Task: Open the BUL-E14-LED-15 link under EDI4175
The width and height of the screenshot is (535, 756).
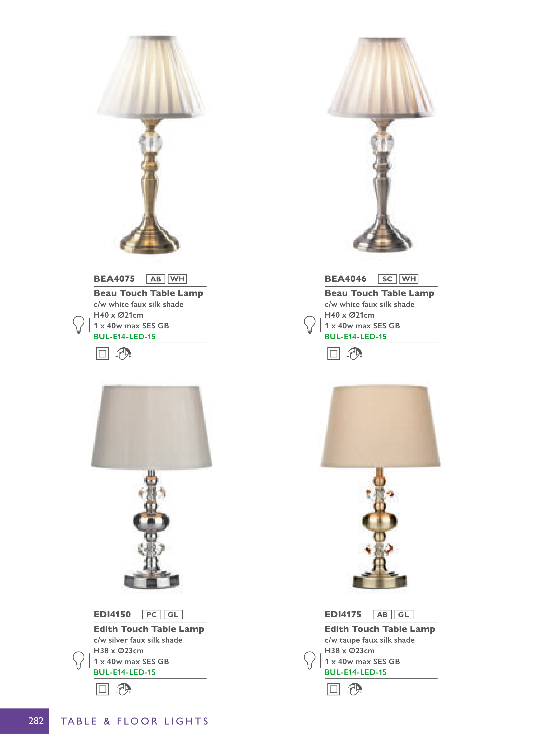Action: coord(356,672)
